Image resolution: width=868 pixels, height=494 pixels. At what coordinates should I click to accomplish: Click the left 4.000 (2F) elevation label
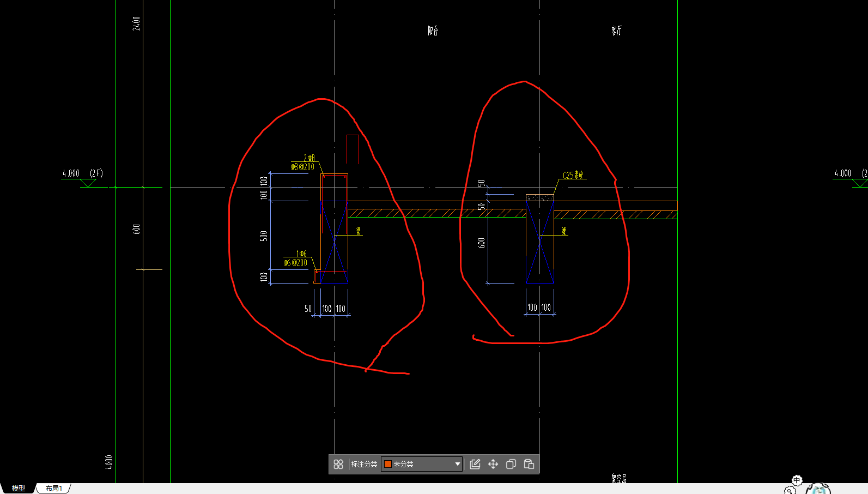click(82, 173)
